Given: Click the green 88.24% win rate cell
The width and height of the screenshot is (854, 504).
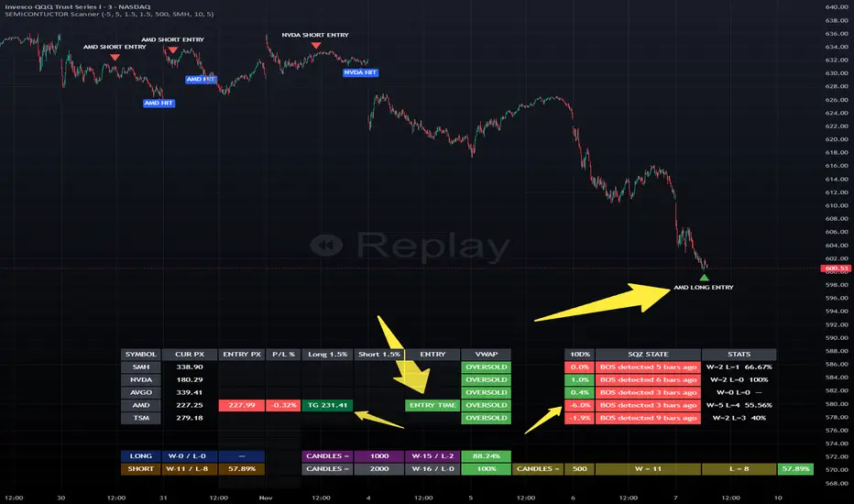Looking at the screenshot, I should (x=486, y=456).
